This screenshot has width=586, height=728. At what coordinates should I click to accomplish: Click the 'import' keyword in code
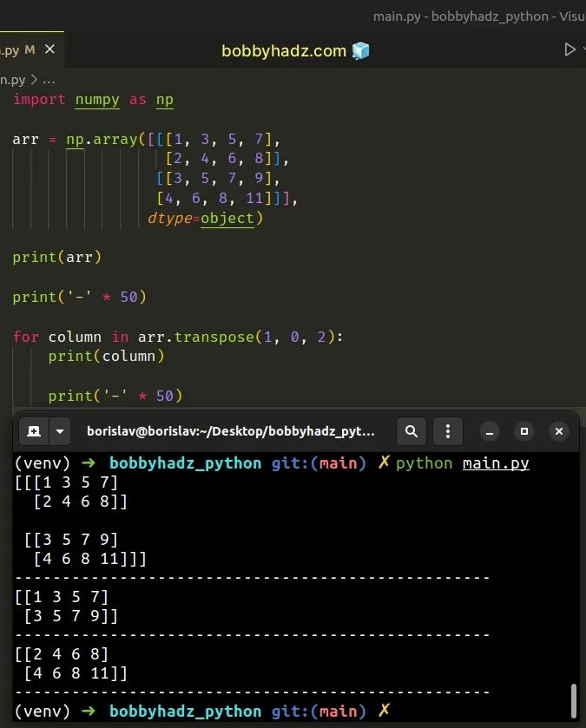point(39,100)
